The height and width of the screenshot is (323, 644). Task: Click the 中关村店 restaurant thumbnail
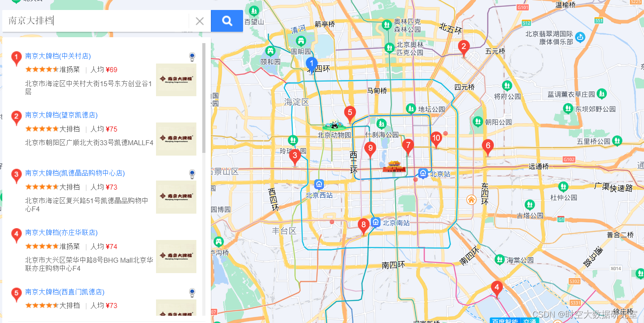point(176,80)
